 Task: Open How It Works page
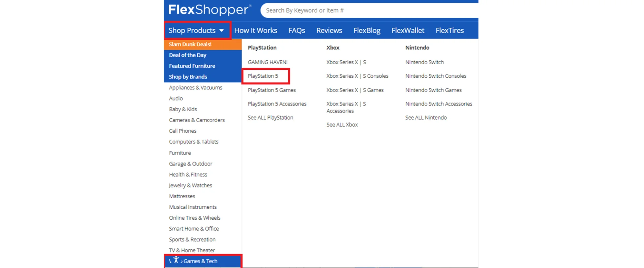(256, 30)
